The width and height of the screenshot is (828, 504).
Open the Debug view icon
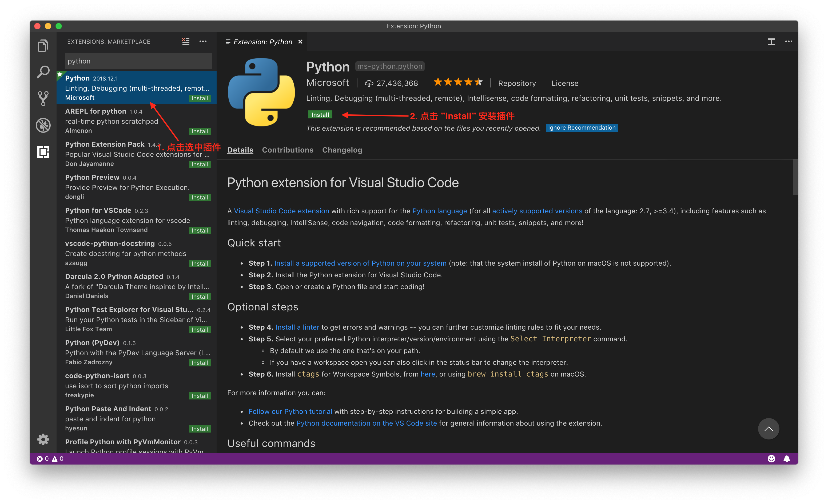pyautogui.click(x=43, y=125)
